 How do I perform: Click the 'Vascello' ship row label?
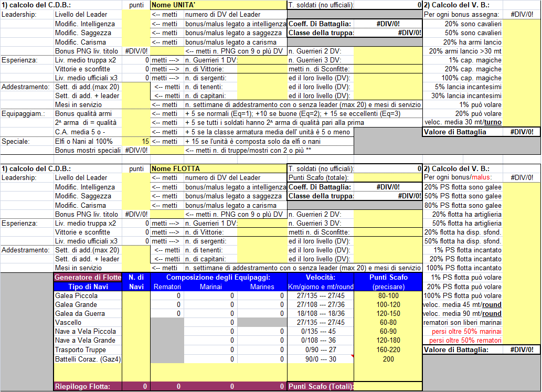[88, 323]
